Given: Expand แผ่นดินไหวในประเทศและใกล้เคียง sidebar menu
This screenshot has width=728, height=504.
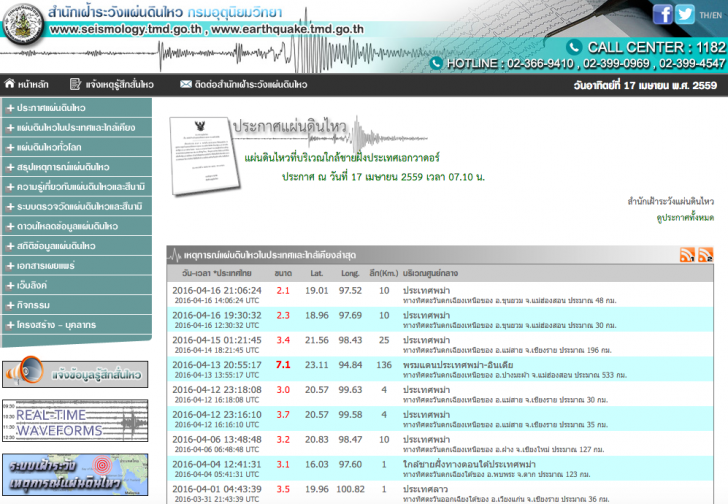Looking at the screenshot, I should [x=77, y=128].
